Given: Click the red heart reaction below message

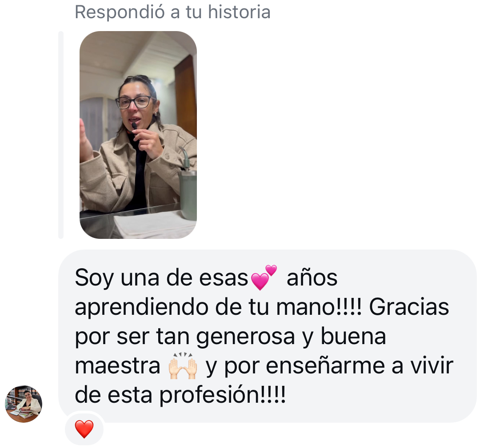Looking at the screenshot, I should coord(84,429).
